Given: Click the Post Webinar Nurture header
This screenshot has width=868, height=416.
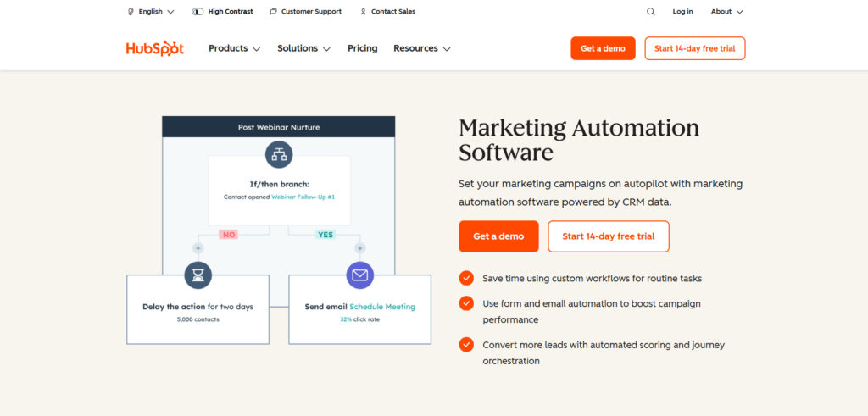Looking at the screenshot, I should [278, 127].
